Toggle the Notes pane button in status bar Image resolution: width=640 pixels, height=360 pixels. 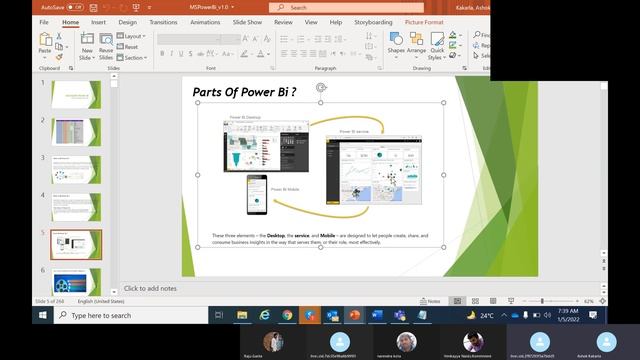(x=430, y=301)
